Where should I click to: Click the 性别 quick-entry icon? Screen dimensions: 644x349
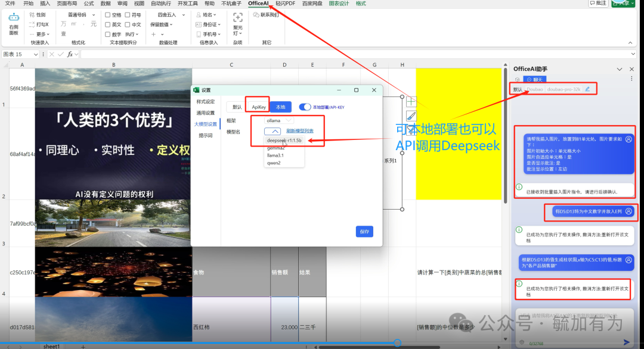(32, 15)
